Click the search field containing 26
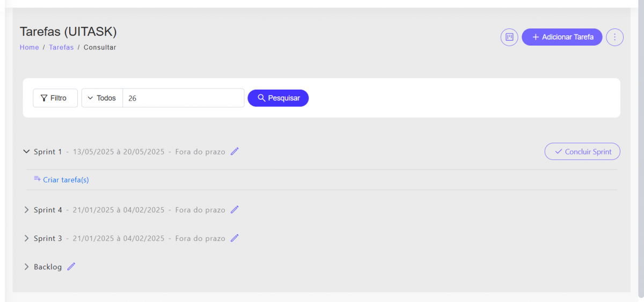Viewport: 644px width, 302px height. click(183, 98)
